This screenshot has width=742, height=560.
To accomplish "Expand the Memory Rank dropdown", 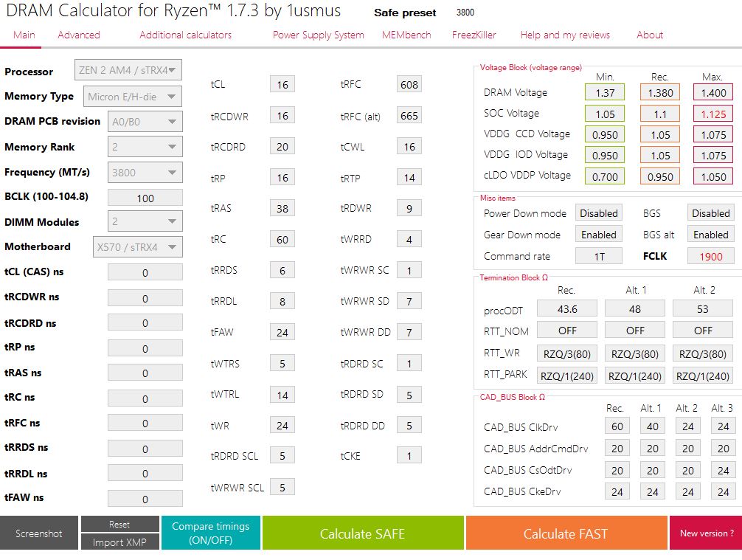I will [145, 147].
